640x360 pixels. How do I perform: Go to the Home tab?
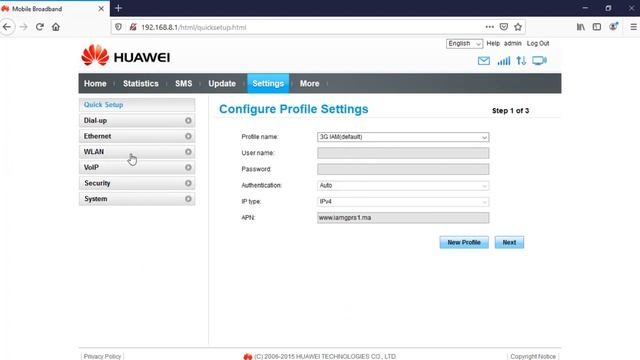click(95, 83)
